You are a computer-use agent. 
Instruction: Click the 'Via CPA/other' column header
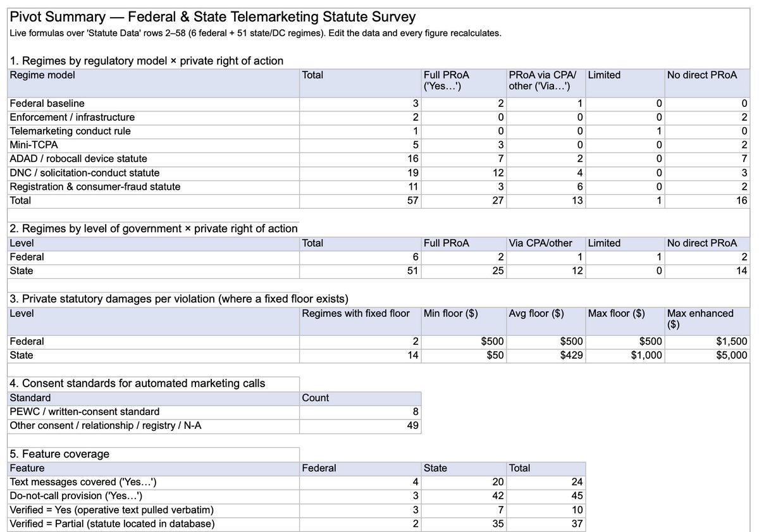(545, 243)
